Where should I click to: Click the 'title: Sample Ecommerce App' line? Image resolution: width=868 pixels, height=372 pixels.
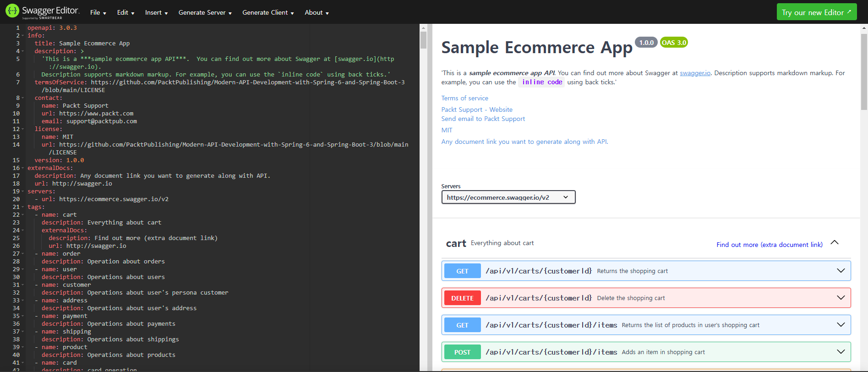click(82, 44)
